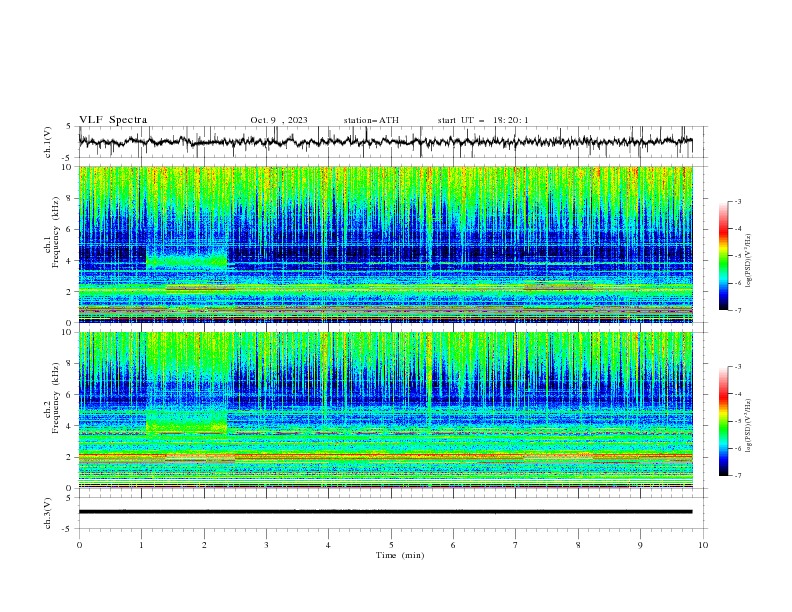Click the "6" kHz tick on ch.2 spectrogram axis
The image size is (792, 612).
(71, 395)
